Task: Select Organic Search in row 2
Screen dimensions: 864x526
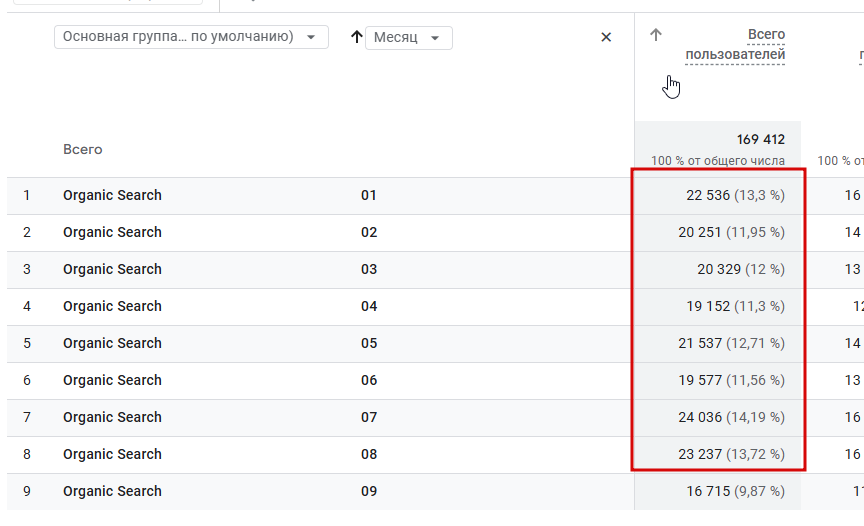Action: (112, 232)
